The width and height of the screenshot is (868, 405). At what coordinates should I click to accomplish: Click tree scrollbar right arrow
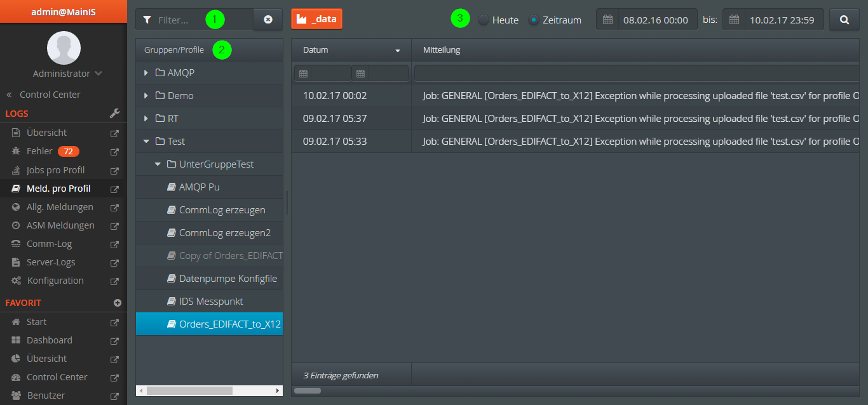[278, 391]
